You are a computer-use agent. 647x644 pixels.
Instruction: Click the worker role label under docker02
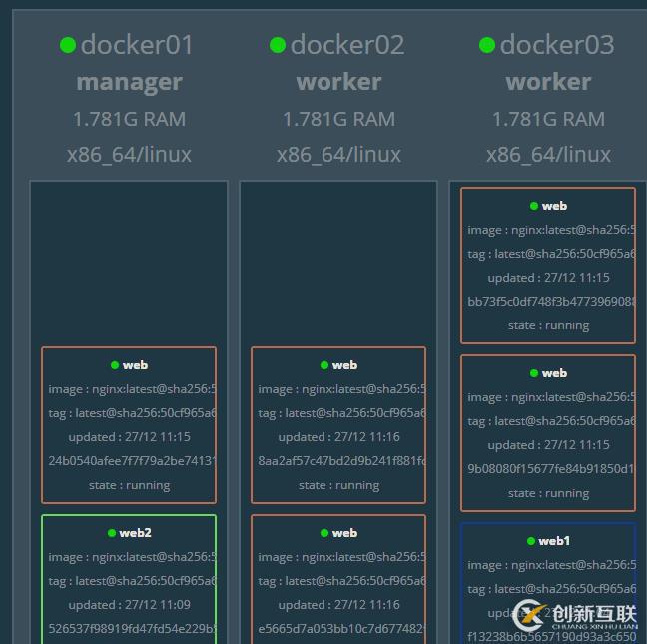(338, 82)
